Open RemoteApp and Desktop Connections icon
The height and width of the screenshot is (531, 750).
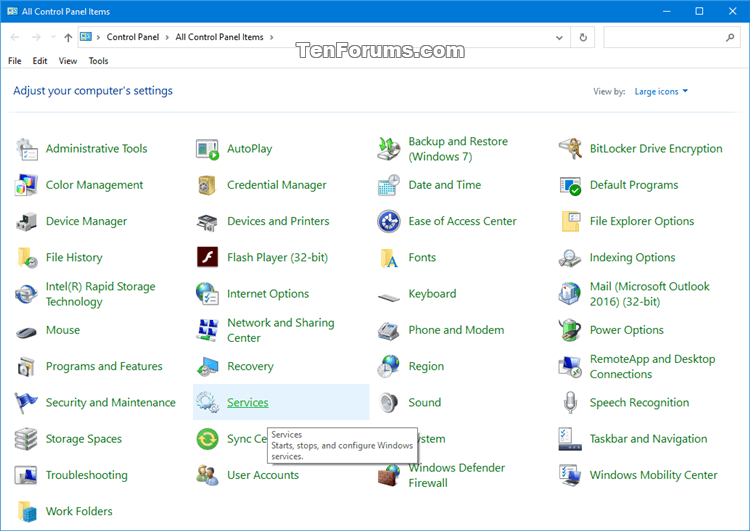pos(570,367)
